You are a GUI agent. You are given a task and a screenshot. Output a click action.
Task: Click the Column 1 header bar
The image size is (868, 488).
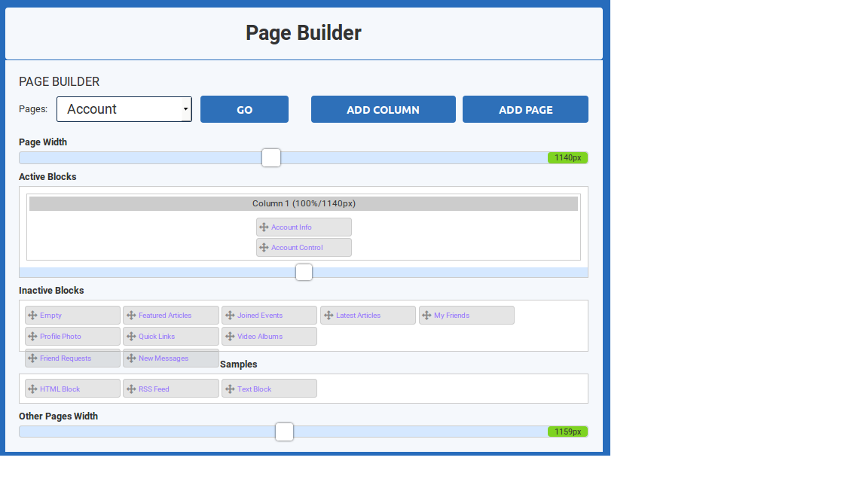[304, 203]
